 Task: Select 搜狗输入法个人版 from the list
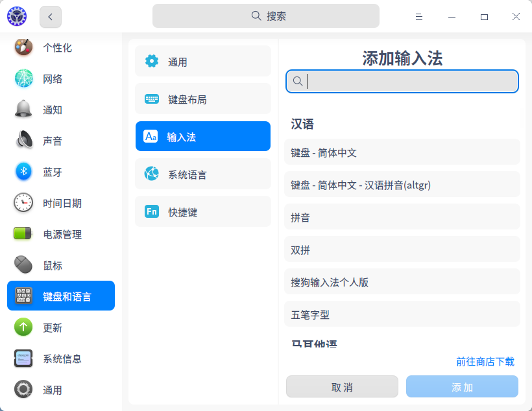point(401,282)
